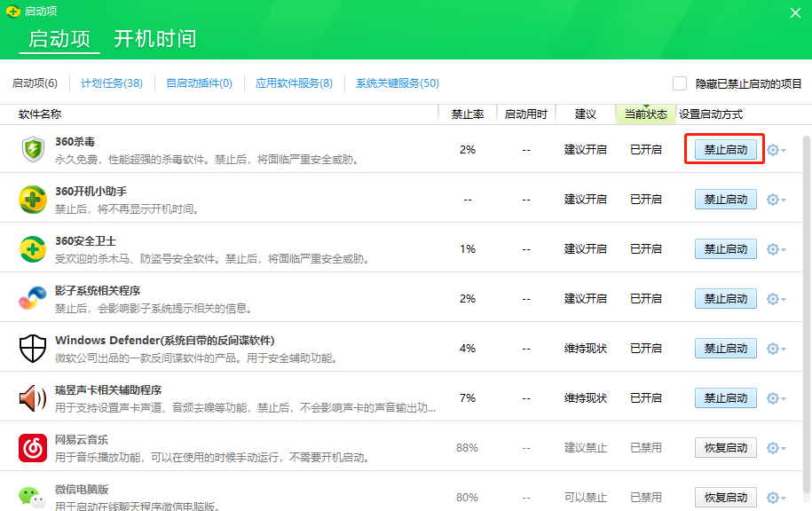The image size is (812, 511).
Task: Click the 影子系统相关程序 icon
Action: (33, 298)
